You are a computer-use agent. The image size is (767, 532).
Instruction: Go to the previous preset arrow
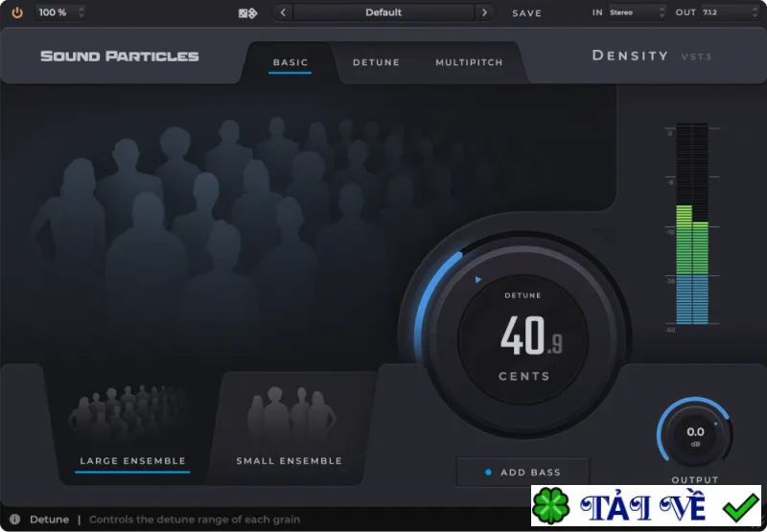[x=283, y=12]
